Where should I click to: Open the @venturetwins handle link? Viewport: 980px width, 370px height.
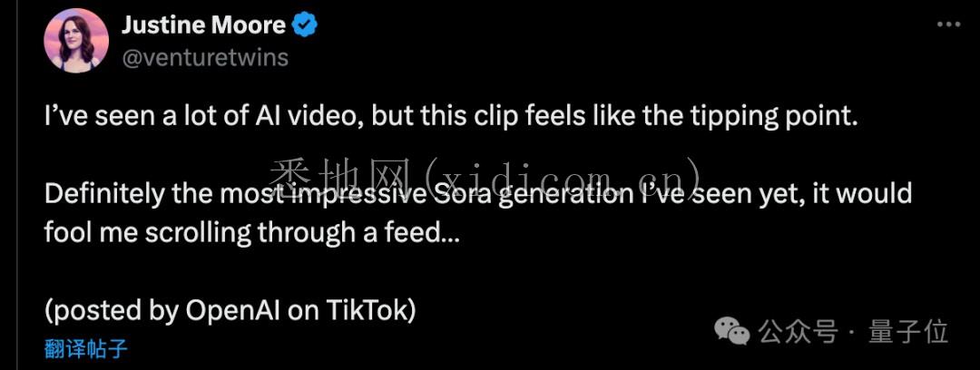coord(204,58)
